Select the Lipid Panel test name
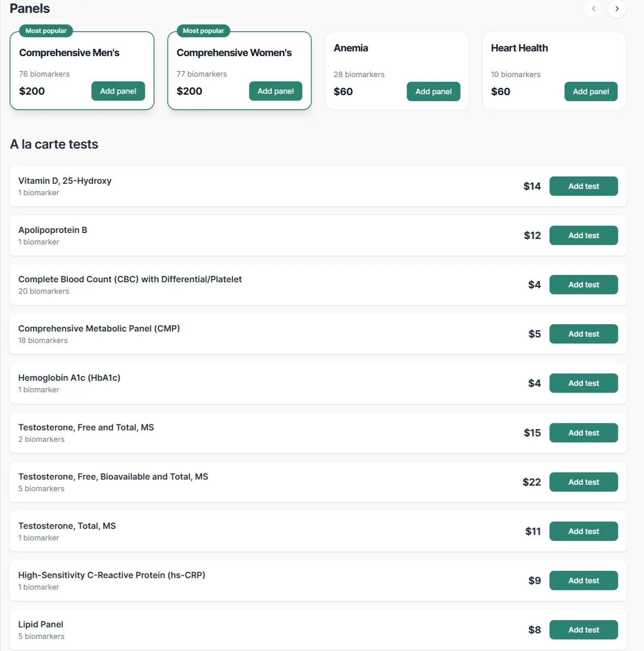The width and height of the screenshot is (644, 651). coord(41,624)
